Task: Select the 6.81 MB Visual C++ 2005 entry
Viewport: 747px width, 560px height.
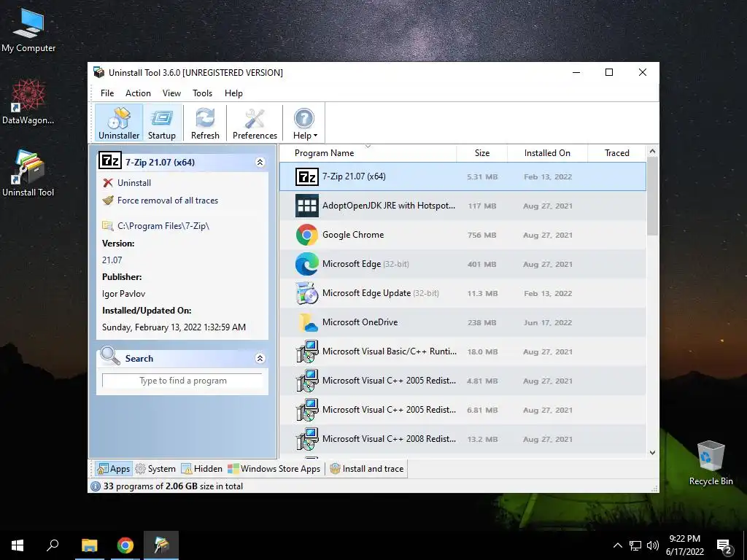Action: (x=462, y=410)
